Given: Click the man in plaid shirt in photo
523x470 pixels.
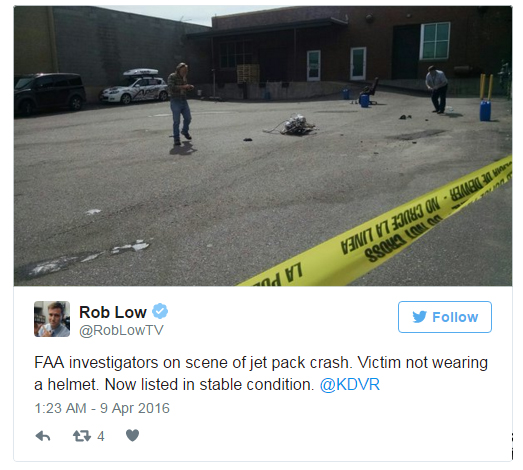Looking at the screenshot, I should (x=180, y=103).
